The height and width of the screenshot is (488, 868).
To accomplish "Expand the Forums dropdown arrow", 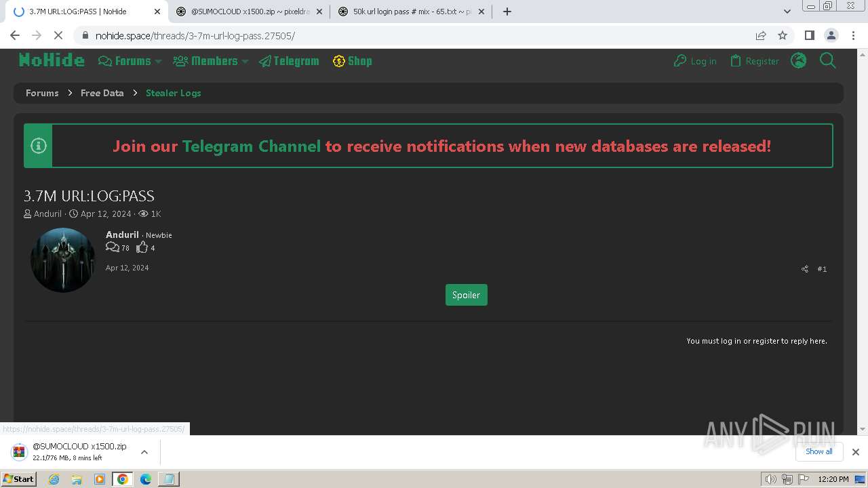I will [x=158, y=61].
